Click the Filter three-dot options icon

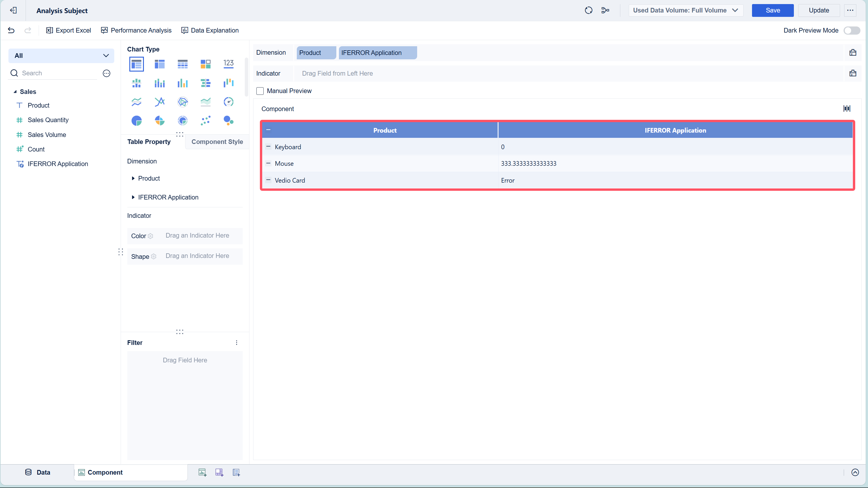[x=237, y=343]
